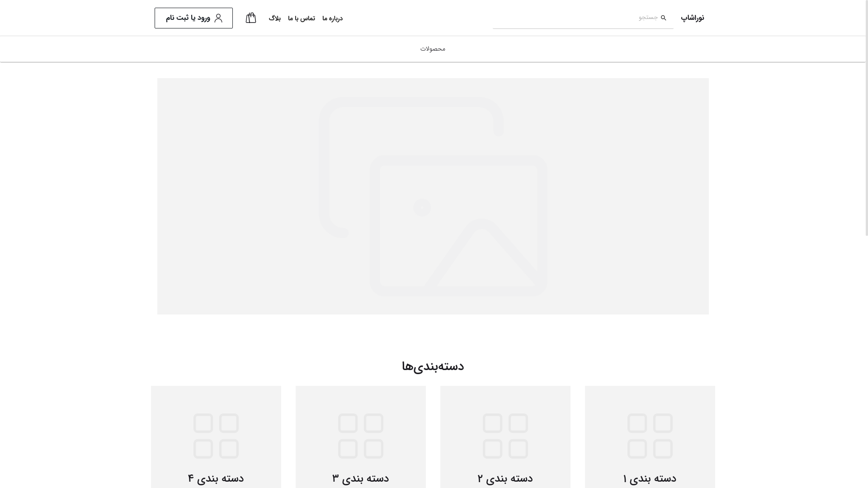Click the دسته‌بندی‌ها section heading
Image resolution: width=868 pixels, height=488 pixels.
pos(433,366)
